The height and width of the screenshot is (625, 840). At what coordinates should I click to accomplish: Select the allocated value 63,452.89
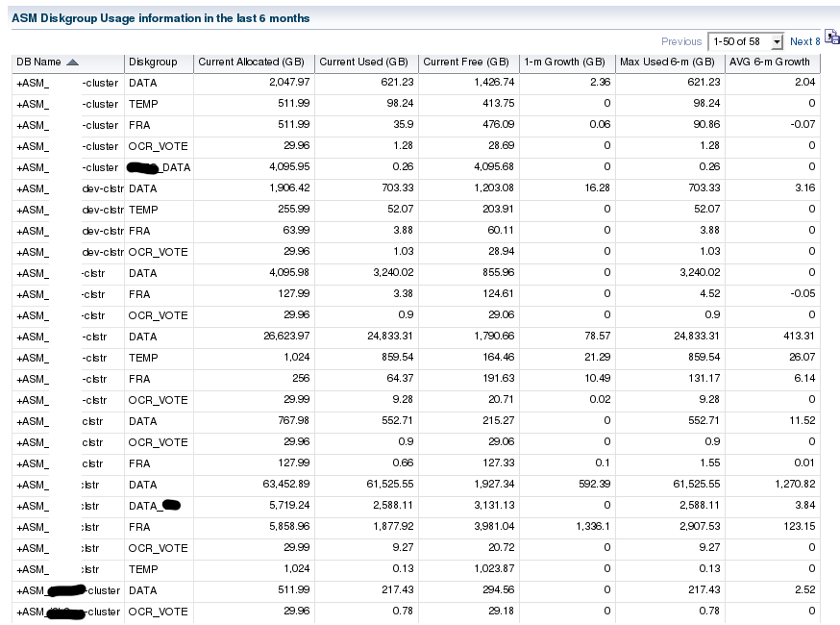286,484
